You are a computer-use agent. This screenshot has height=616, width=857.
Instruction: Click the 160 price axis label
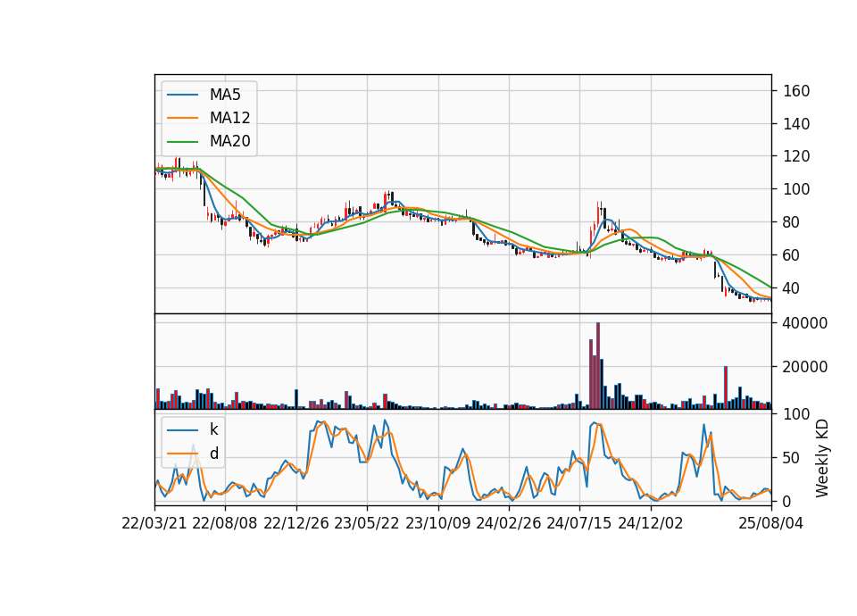(796, 91)
